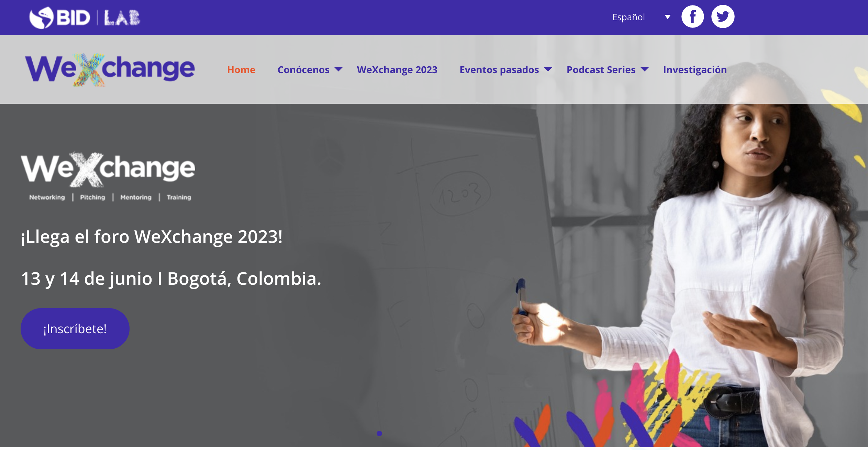Click the BID Lab logo
868x450 pixels.
(85, 18)
